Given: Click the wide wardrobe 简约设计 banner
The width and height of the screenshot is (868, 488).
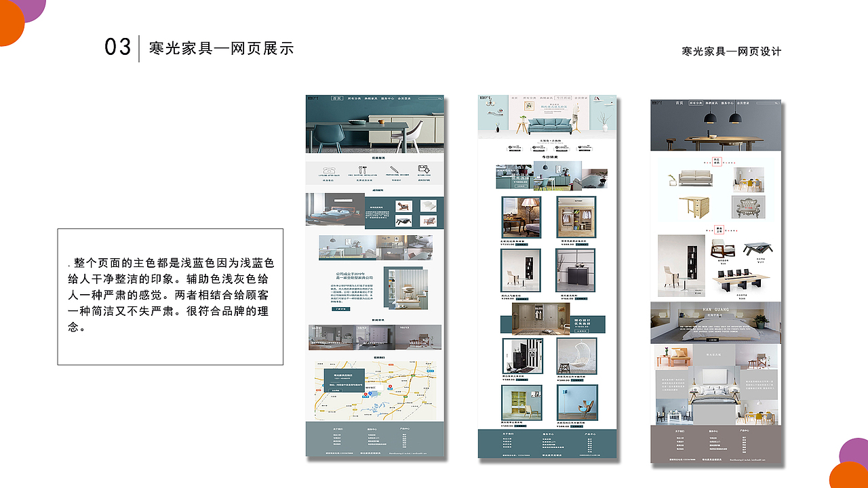Looking at the screenshot, I should (x=553, y=319).
